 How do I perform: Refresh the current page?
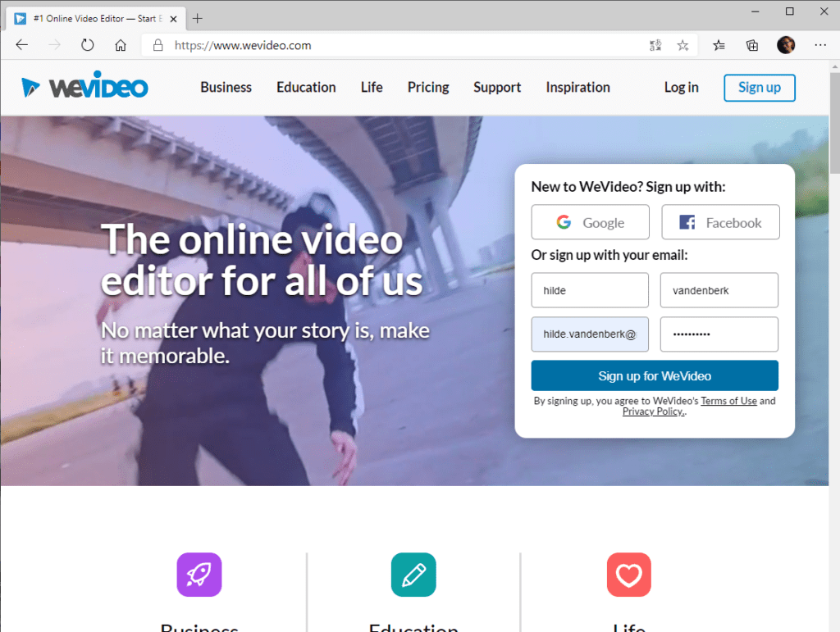click(x=87, y=45)
